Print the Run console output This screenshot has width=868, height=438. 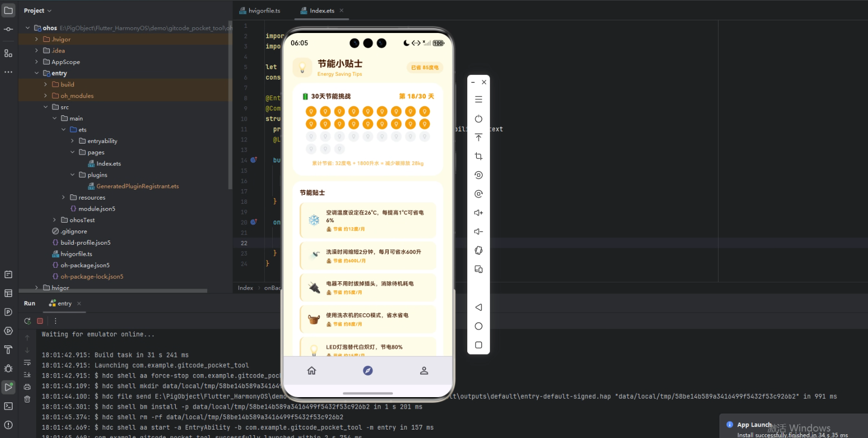click(27, 387)
